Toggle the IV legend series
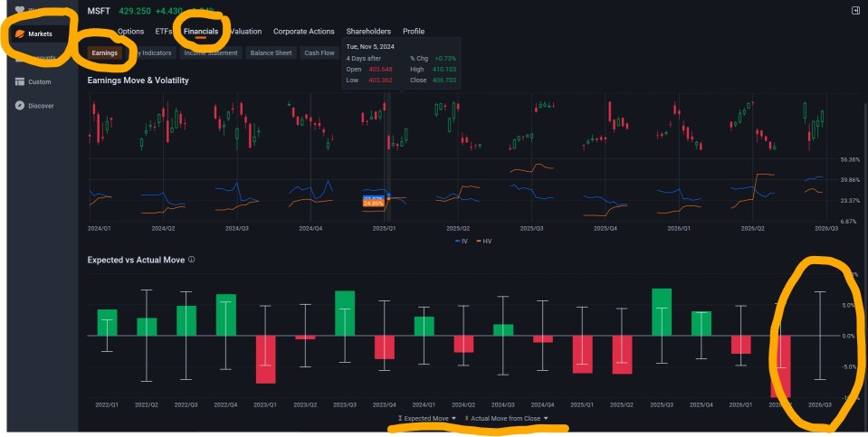Viewport: 868px width, 437px height. (x=461, y=242)
